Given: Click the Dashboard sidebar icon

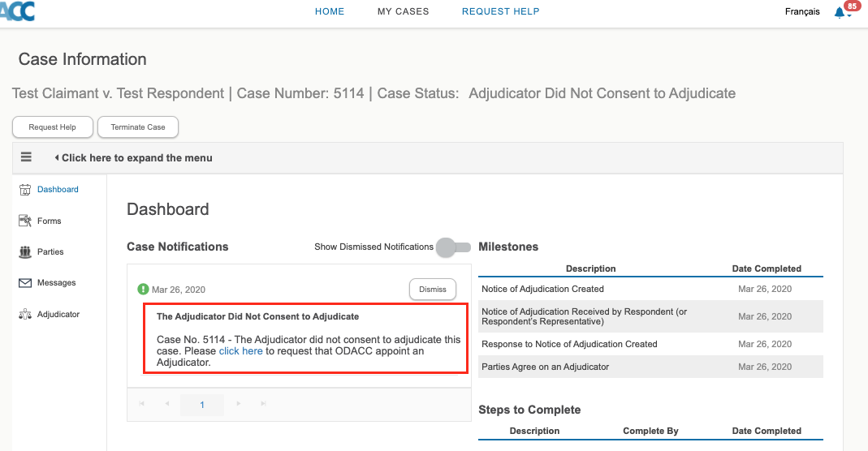Looking at the screenshot, I should 24,190.
